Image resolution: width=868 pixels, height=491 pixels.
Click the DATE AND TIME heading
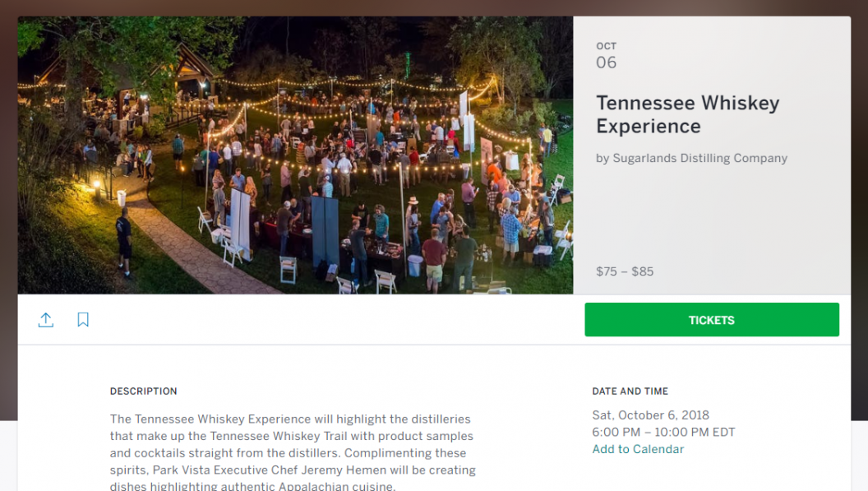pos(630,391)
